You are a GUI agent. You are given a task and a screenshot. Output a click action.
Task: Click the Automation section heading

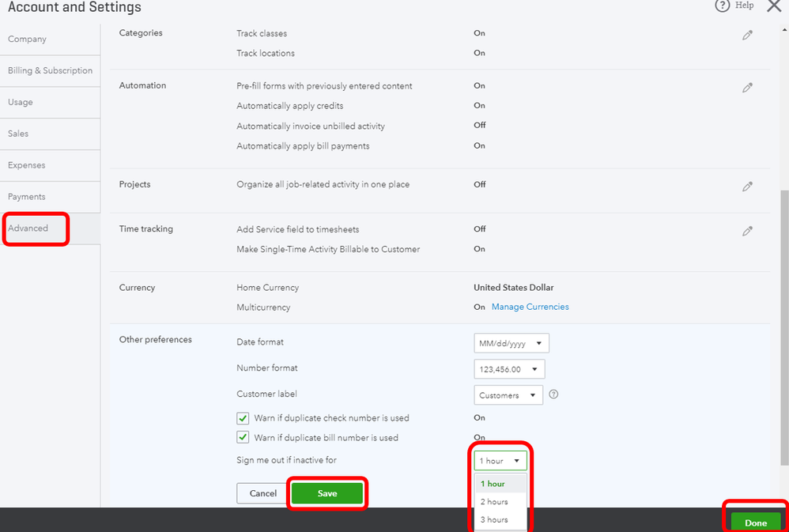tap(142, 85)
